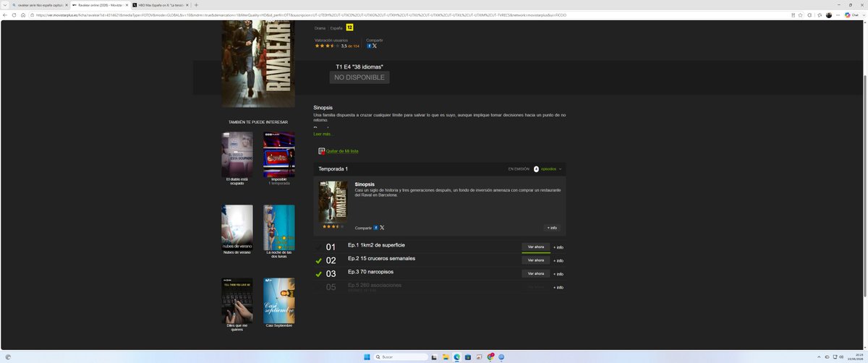
Task: Click the age rating 12 badge
Action: point(350,27)
